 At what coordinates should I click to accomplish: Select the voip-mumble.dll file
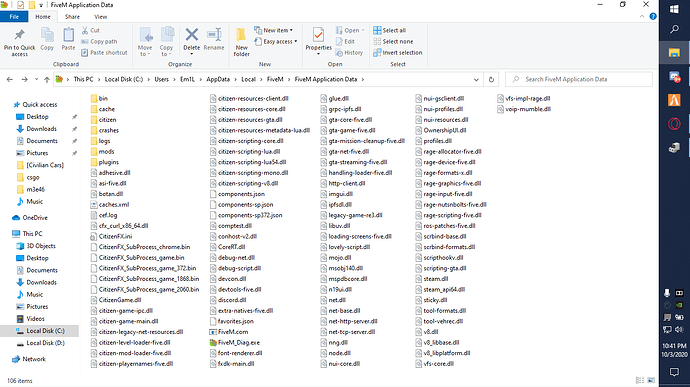click(524, 109)
